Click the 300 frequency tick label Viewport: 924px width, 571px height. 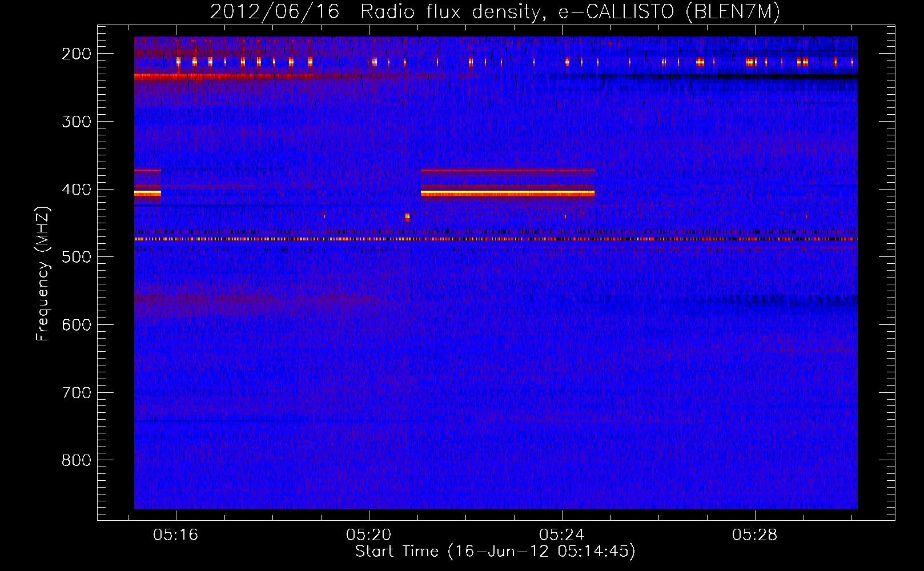point(77,122)
